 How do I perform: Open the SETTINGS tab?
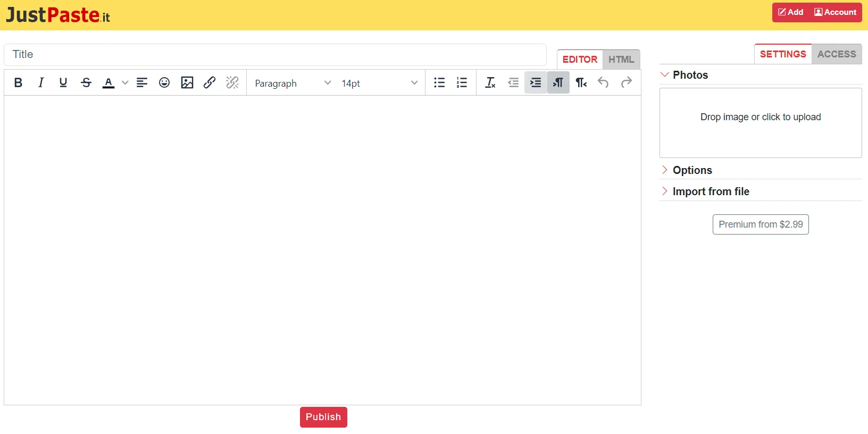[x=783, y=54]
